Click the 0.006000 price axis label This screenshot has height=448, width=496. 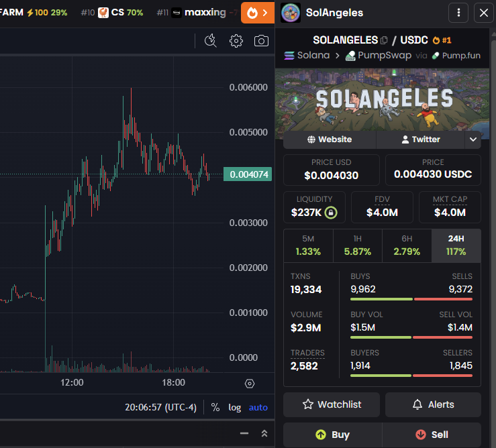point(248,88)
